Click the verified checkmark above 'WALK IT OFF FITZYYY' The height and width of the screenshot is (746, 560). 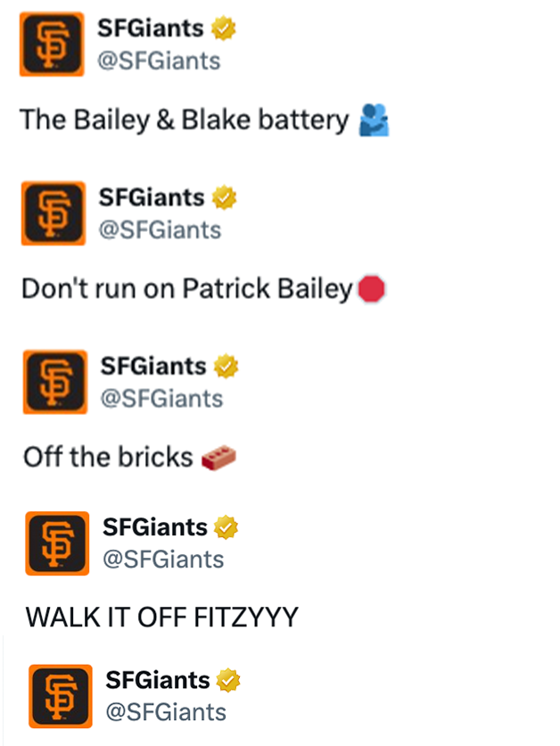click(226, 527)
